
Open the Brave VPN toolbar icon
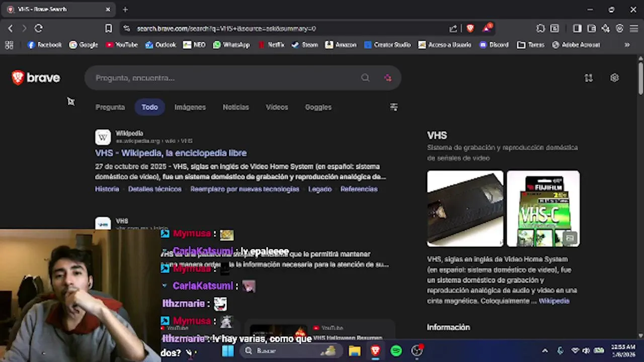pos(620,29)
